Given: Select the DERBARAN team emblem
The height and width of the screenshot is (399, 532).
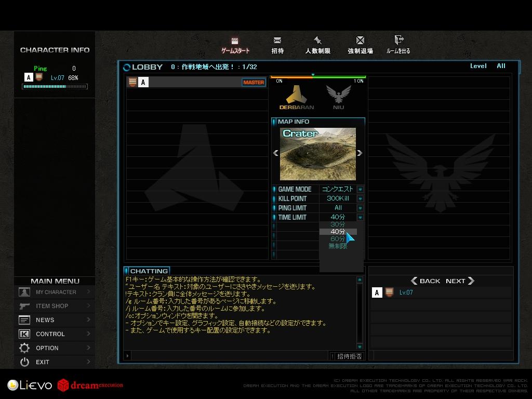Looking at the screenshot, I should pyautogui.click(x=296, y=97).
